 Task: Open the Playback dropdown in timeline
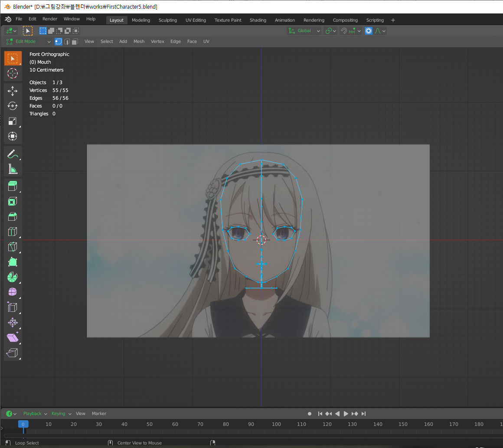click(35, 414)
